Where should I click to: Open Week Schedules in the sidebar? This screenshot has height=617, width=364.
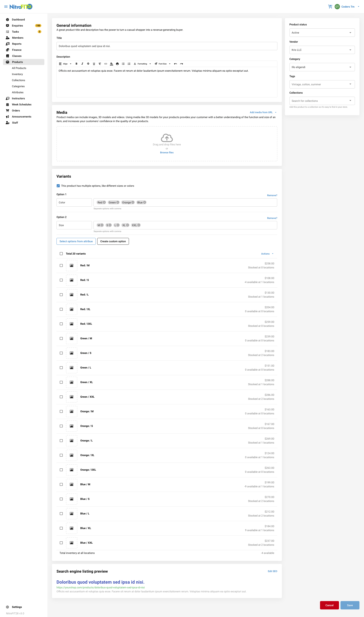click(22, 104)
